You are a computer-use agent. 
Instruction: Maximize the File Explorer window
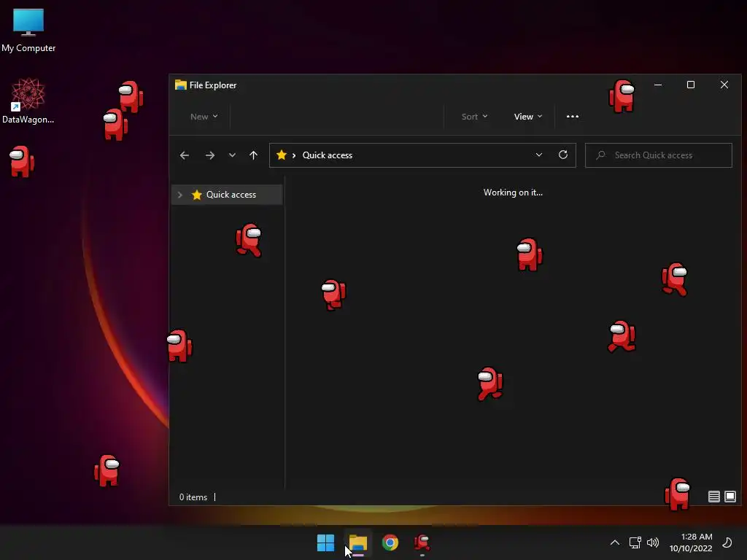pyautogui.click(x=691, y=85)
